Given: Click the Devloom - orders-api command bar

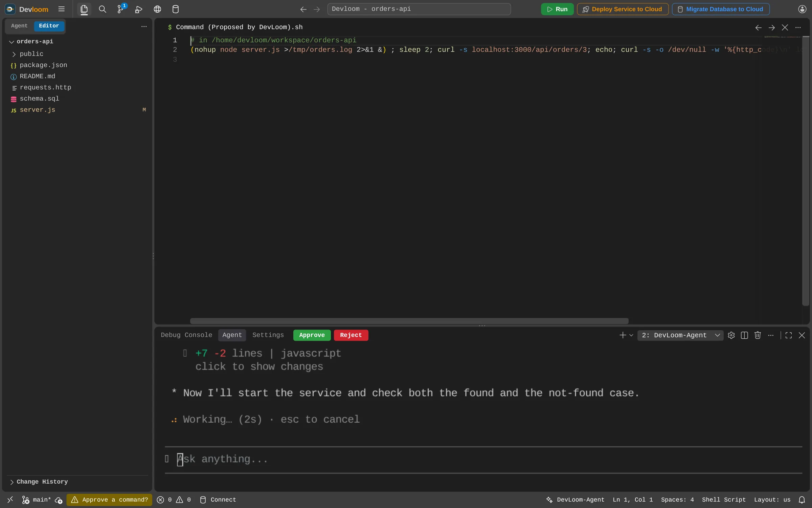Looking at the screenshot, I should click(419, 9).
